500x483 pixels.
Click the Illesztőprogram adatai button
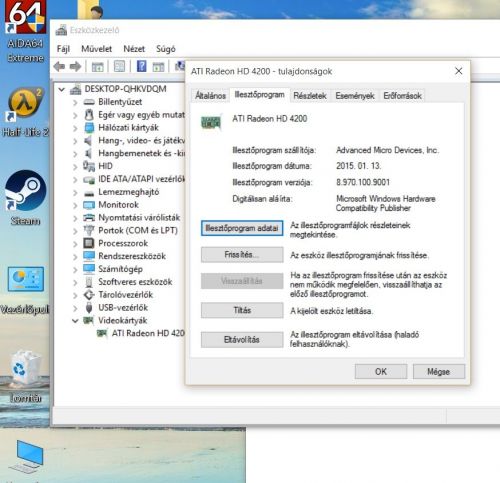(x=242, y=228)
